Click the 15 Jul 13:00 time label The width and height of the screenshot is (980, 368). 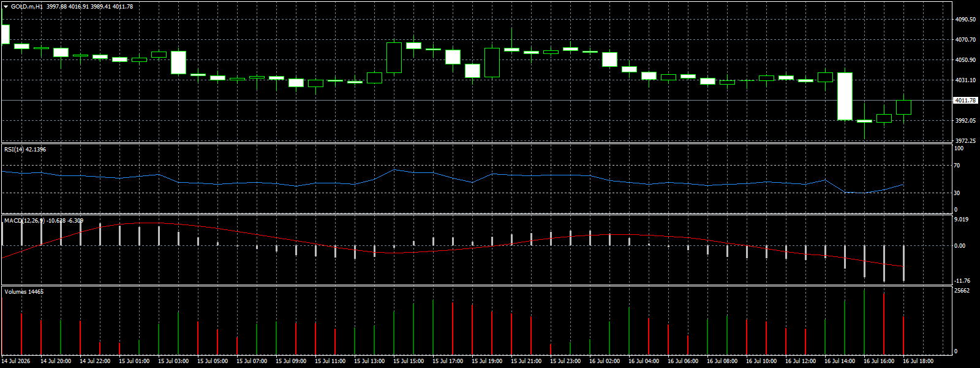(369, 361)
